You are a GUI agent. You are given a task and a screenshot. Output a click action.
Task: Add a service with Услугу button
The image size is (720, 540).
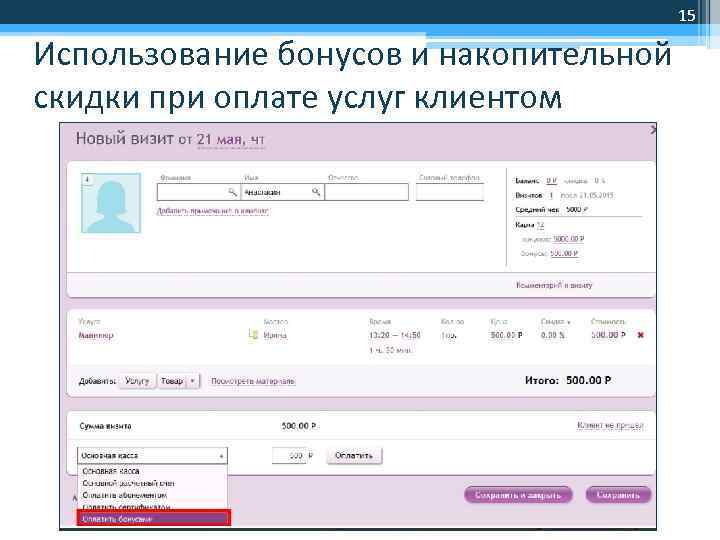tap(137, 381)
